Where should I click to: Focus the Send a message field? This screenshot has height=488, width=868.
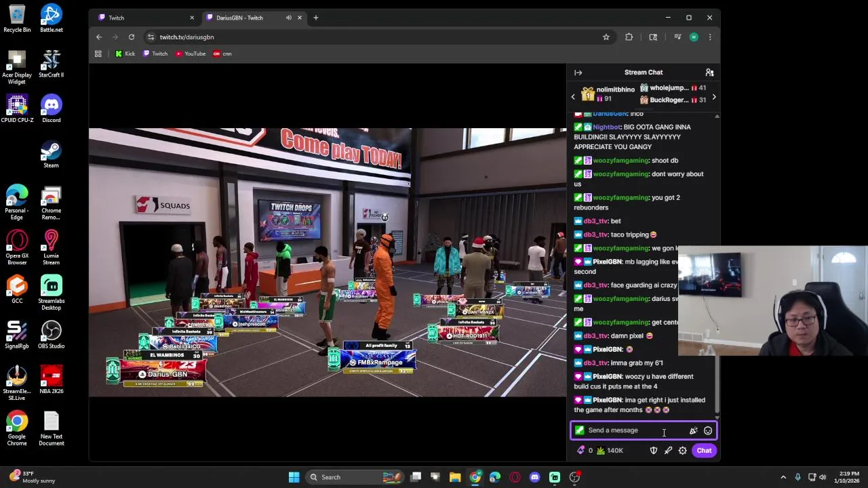pyautogui.click(x=644, y=430)
